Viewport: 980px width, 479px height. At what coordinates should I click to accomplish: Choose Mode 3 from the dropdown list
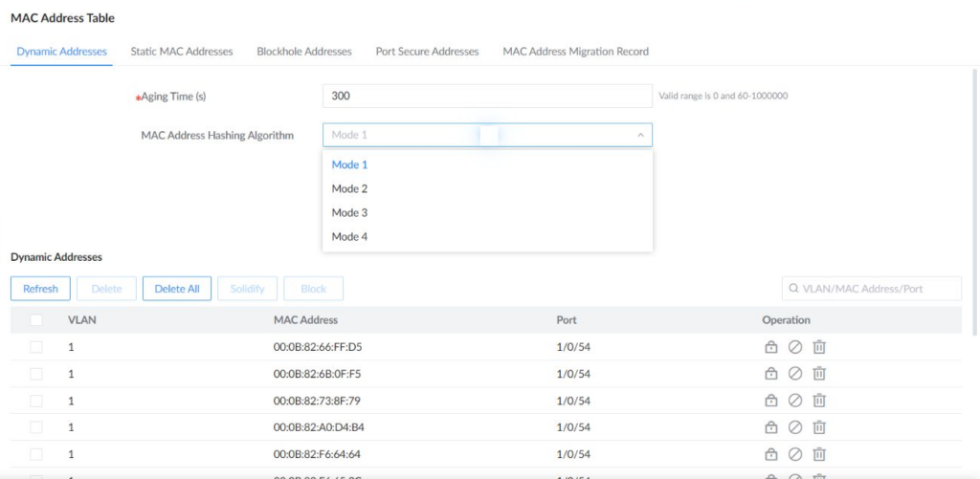point(487,213)
